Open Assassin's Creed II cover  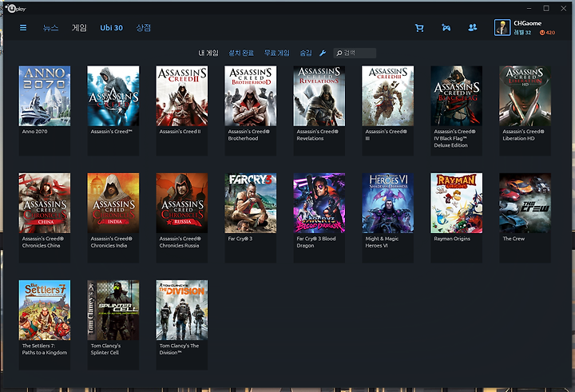point(182,96)
